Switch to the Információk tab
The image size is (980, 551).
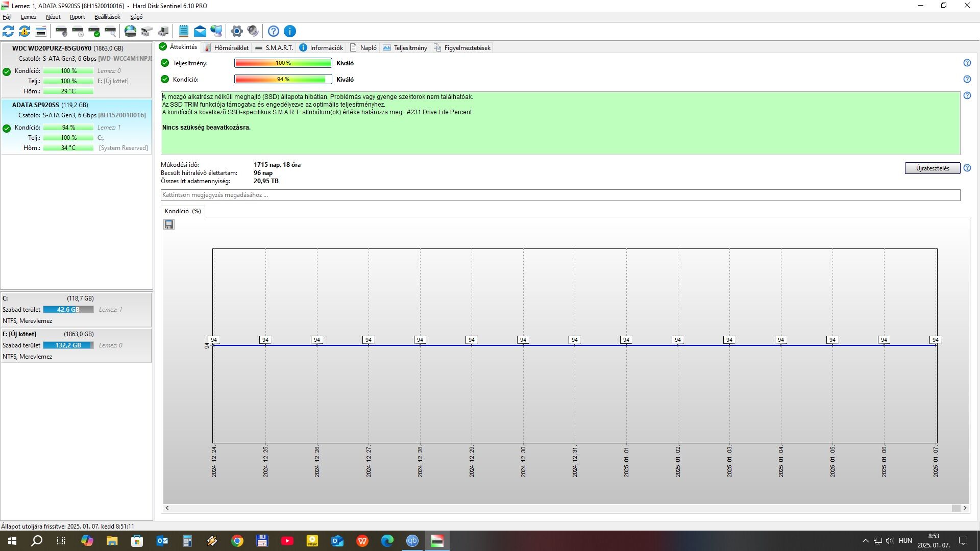click(x=321, y=48)
